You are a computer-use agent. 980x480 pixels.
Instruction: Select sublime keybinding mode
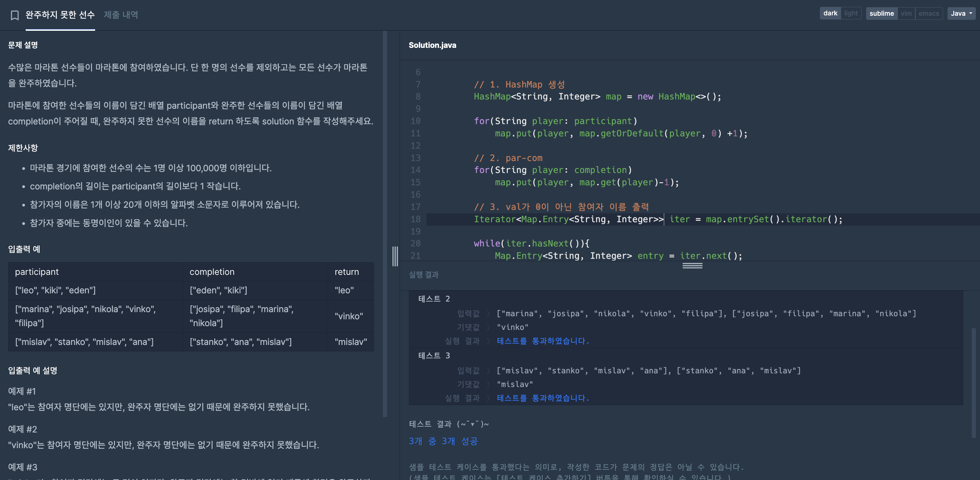(x=881, y=13)
